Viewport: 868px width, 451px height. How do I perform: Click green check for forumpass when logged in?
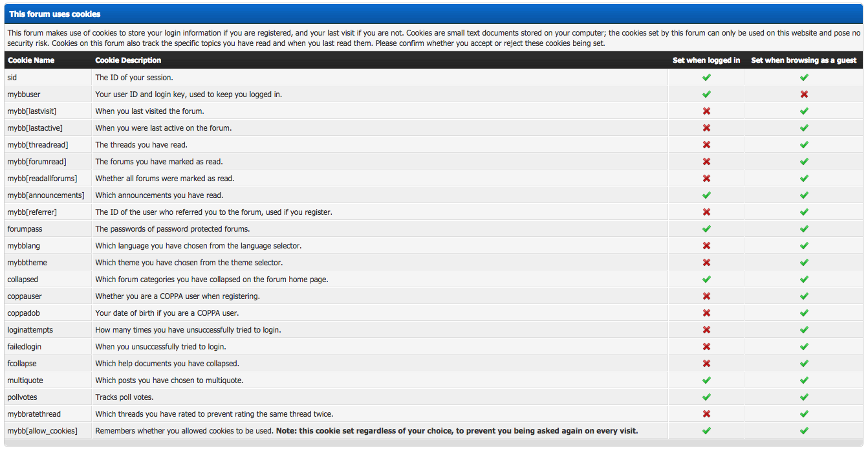click(x=706, y=229)
